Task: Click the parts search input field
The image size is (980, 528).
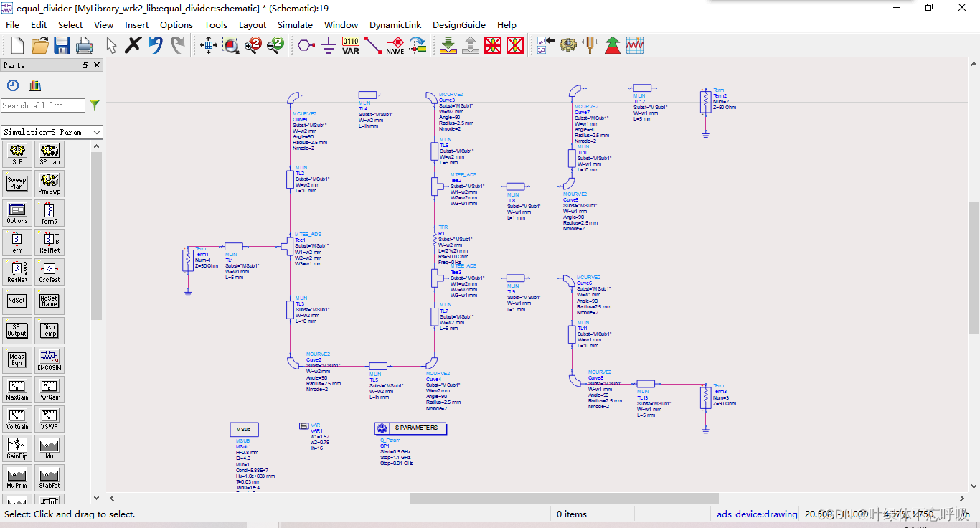Action: pos(42,105)
